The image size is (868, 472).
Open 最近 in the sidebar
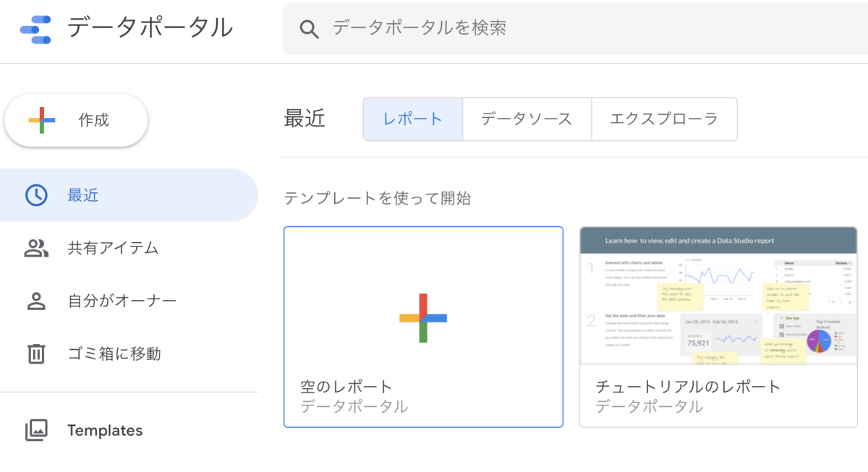(129, 195)
